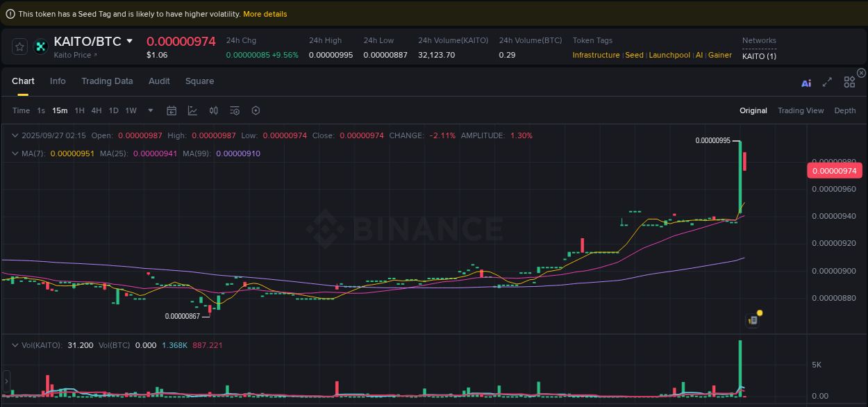Open technical indicators line-chart icon
868x407 pixels.
192,110
